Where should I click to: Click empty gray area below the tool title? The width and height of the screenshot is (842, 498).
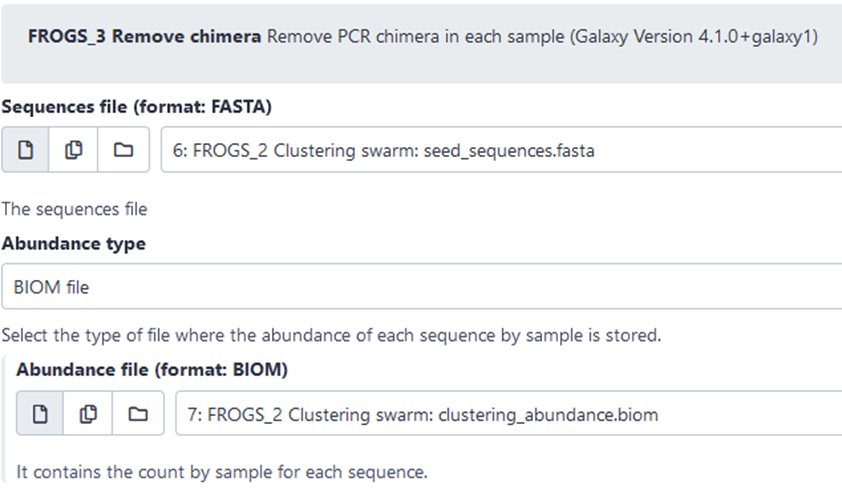pos(420,68)
